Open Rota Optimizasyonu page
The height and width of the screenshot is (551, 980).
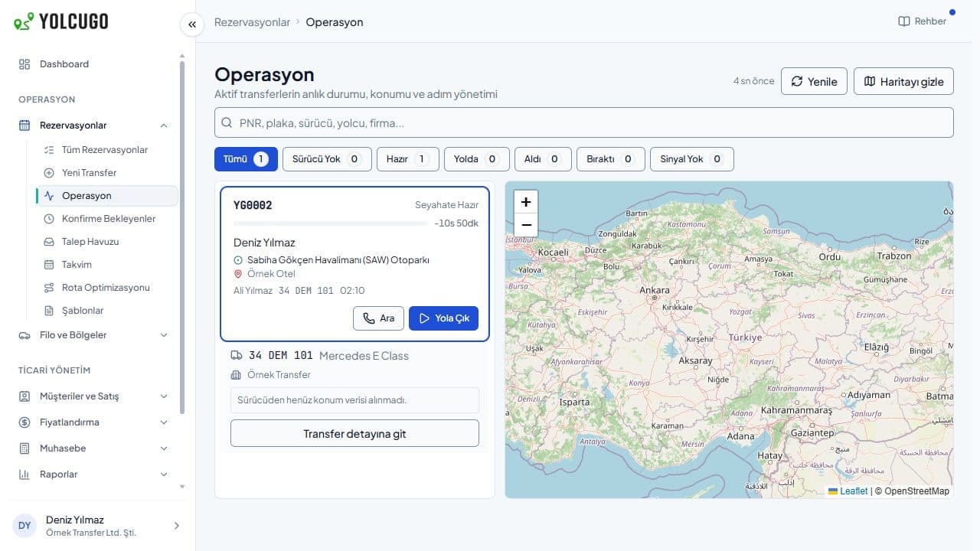coord(106,288)
